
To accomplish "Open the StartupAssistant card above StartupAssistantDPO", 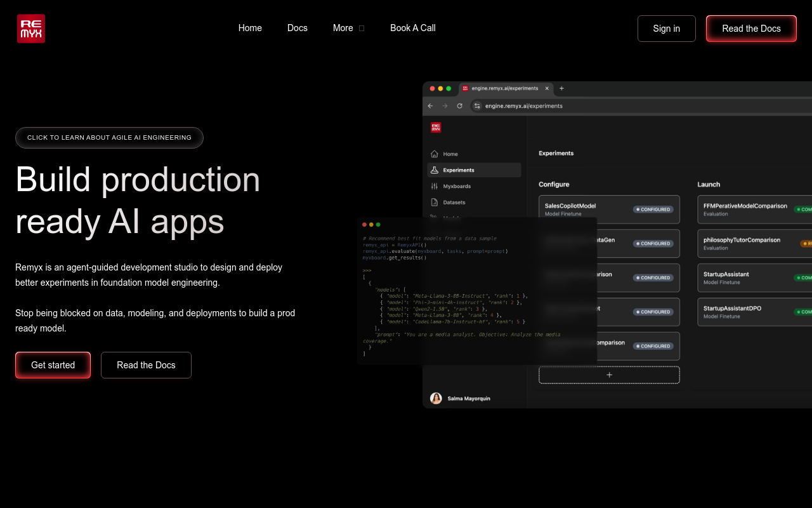I will 754,278.
